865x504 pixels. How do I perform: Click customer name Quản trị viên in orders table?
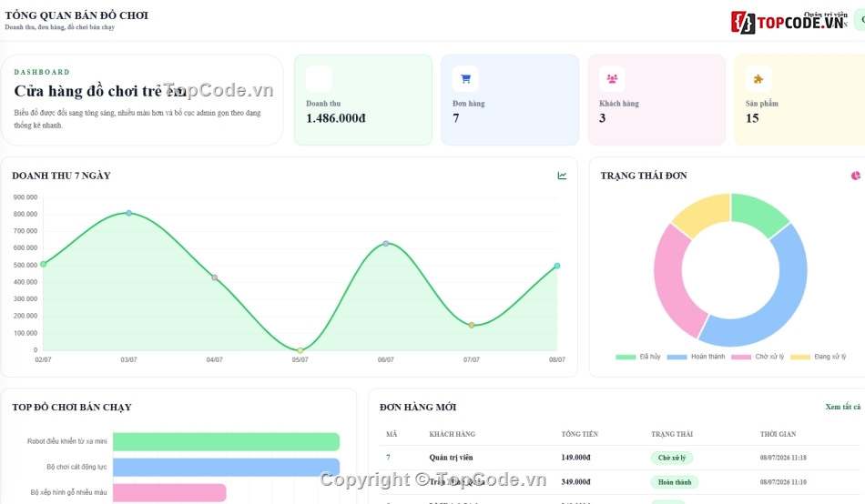[452, 458]
